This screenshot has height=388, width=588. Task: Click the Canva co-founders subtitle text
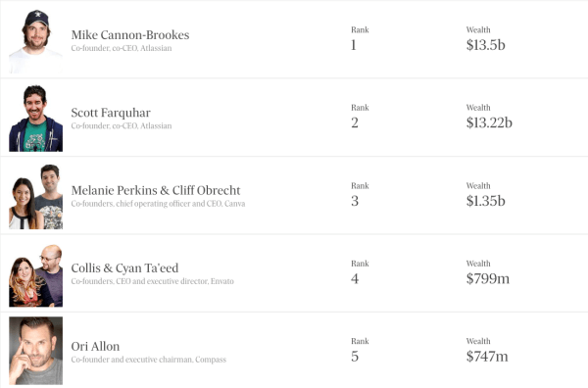[x=158, y=204]
